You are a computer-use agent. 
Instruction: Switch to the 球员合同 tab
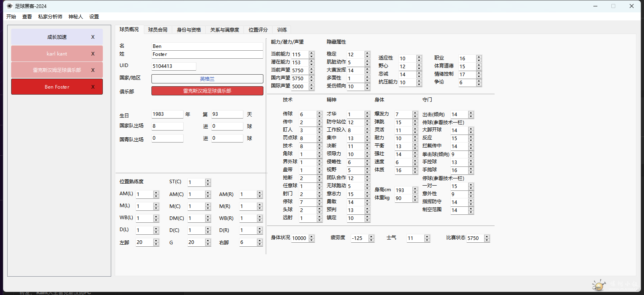click(x=158, y=30)
